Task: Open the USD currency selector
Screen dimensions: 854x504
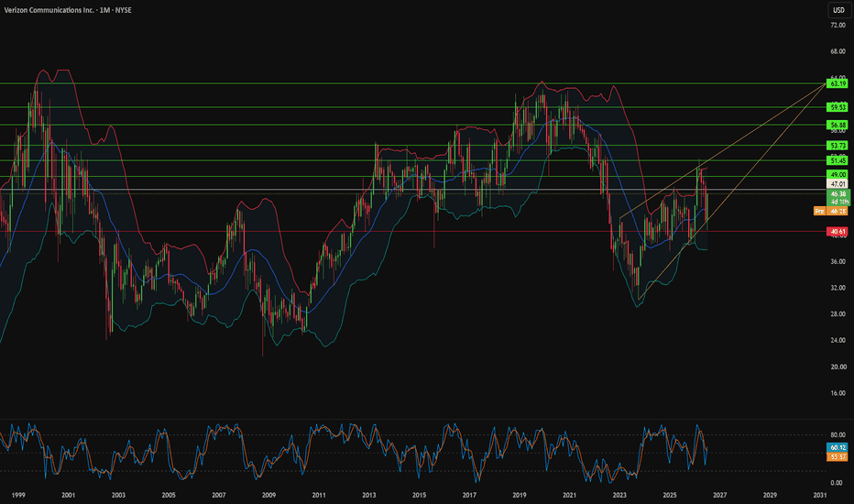Action: point(838,10)
